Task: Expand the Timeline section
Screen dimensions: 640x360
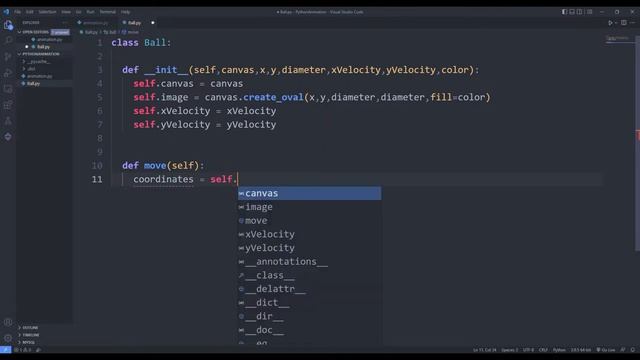Action: pyautogui.click(x=31, y=335)
